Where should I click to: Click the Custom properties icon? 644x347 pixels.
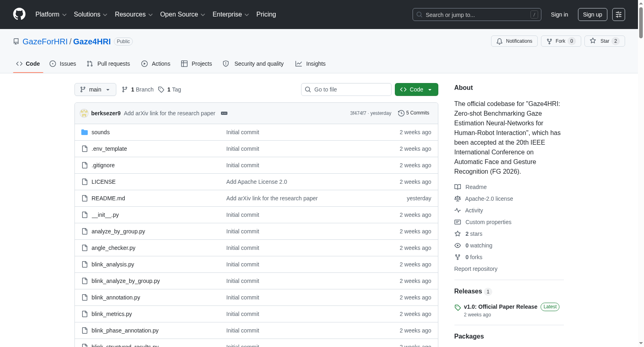(x=458, y=222)
